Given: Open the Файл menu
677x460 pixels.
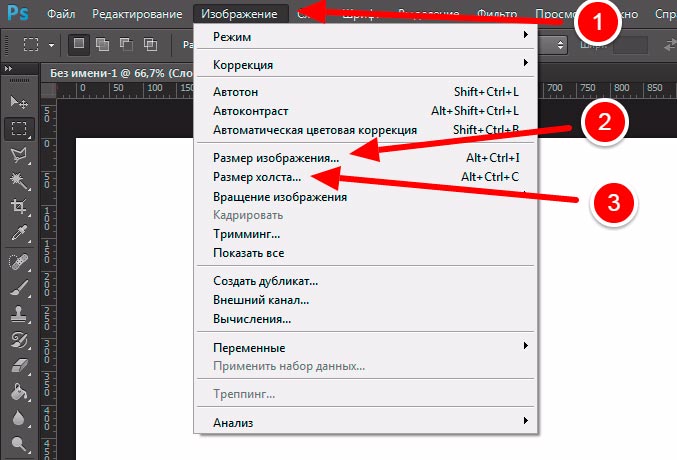Looking at the screenshot, I should [x=60, y=15].
